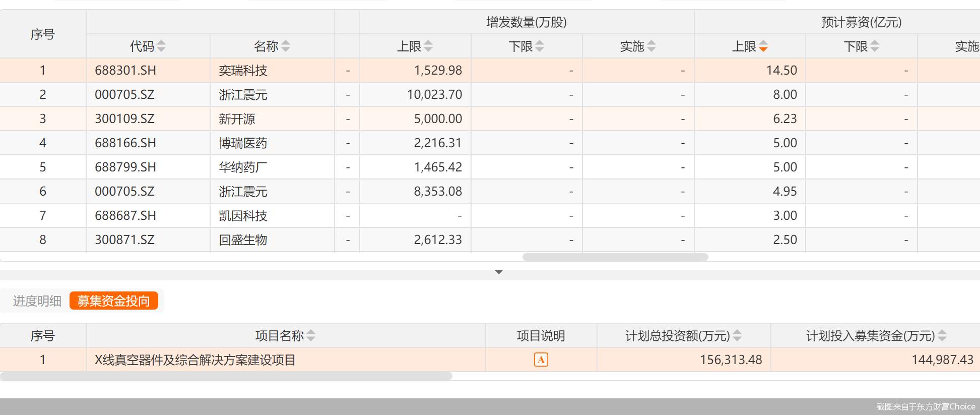Click the 4.95 fundraising cell

750,192
